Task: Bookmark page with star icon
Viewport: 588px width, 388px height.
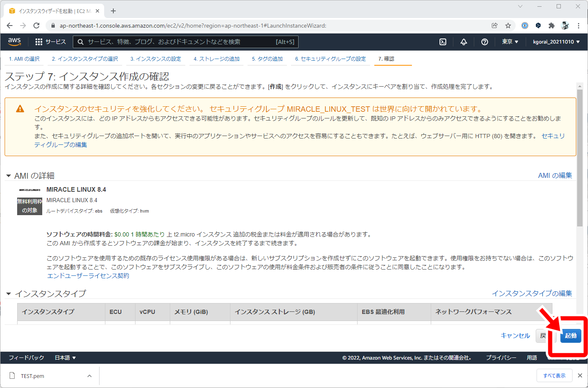Action: click(x=508, y=26)
